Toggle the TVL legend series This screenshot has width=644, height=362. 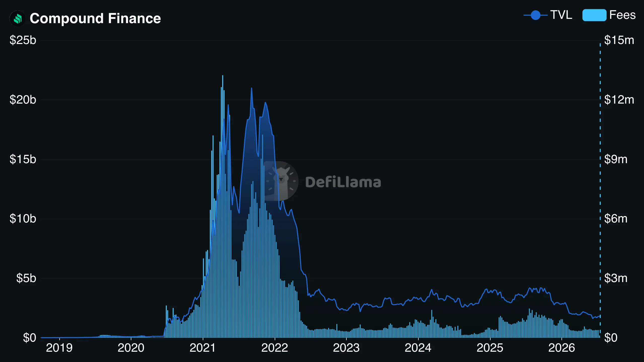click(548, 15)
